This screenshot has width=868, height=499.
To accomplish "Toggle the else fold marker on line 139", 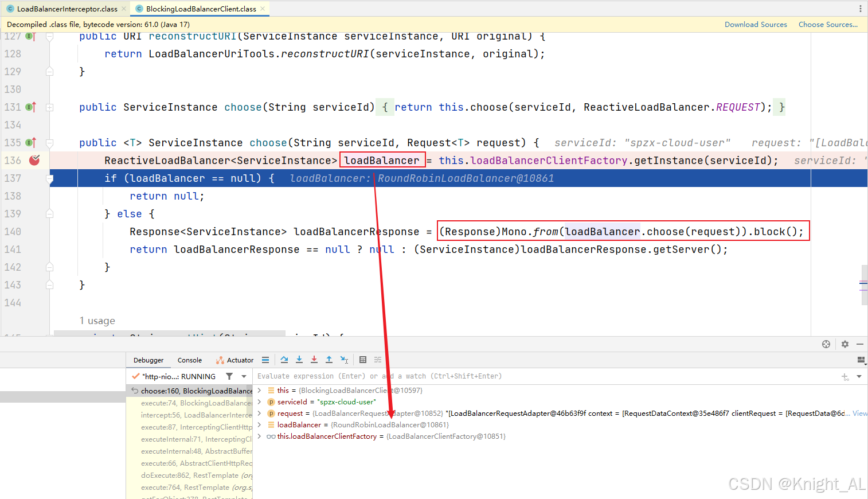I will (x=49, y=214).
